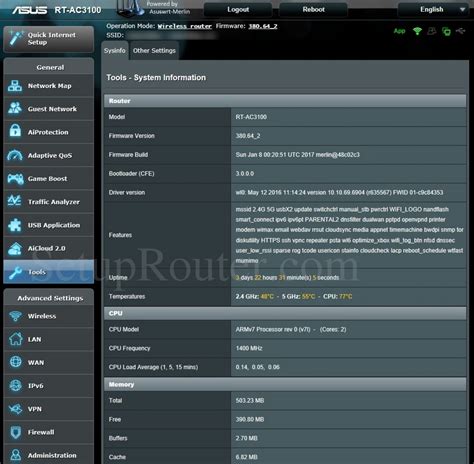Switch to the Sysinfo tab
Screen dimensions: 474x464
pyautogui.click(x=115, y=51)
